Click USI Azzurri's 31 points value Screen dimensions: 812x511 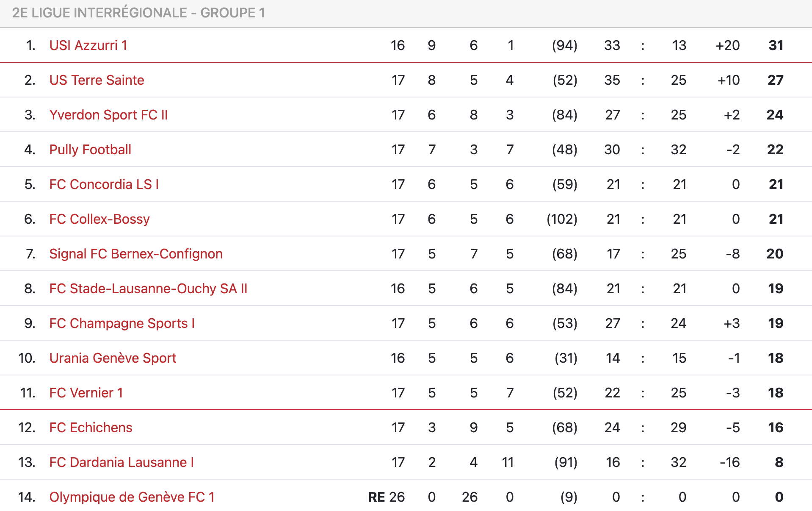click(x=776, y=45)
